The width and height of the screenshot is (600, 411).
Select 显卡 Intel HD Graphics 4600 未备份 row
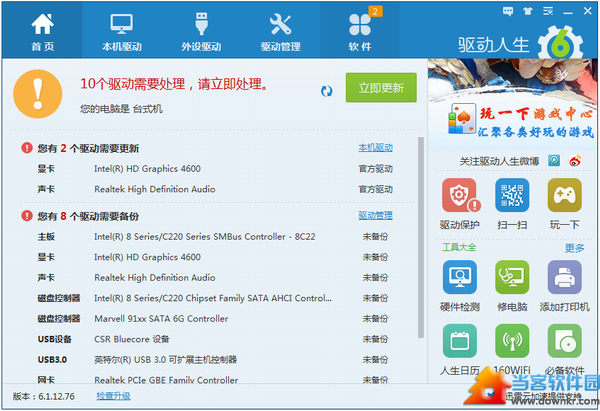pyautogui.click(x=213, y=257)
